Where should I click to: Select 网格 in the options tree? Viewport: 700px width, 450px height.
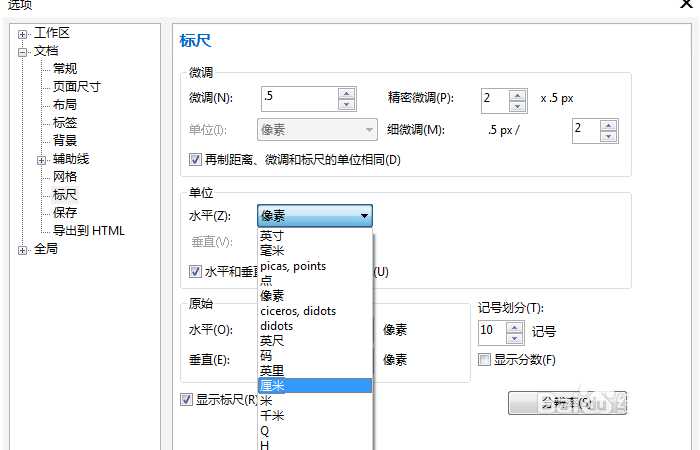(x=65, y=177)
